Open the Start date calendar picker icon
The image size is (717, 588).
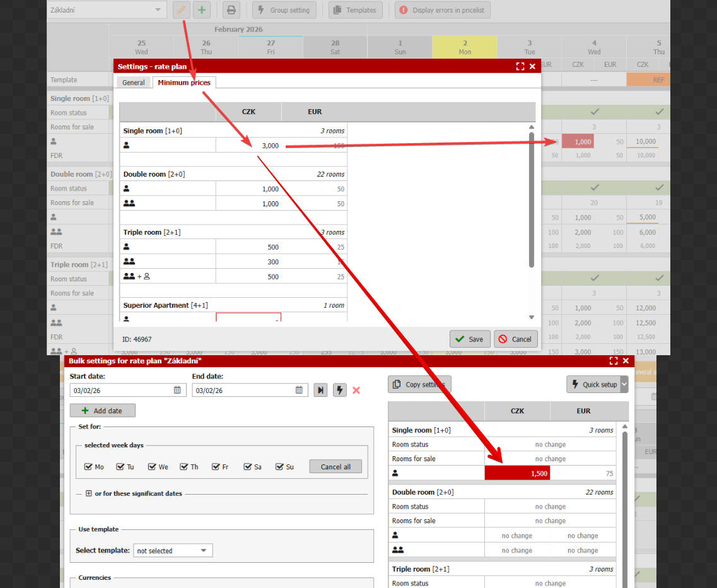pos(177,391)
